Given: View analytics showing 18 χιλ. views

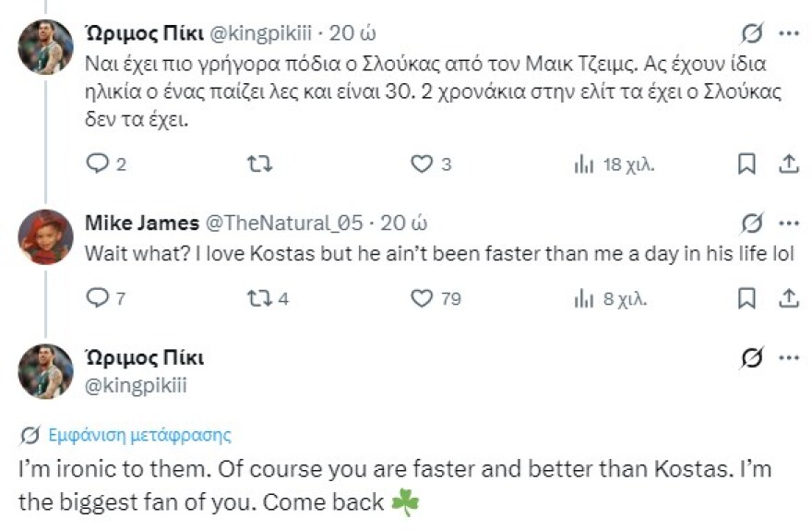Looking at the screenshot, I should pyautogui.click(x=584, y=164).
